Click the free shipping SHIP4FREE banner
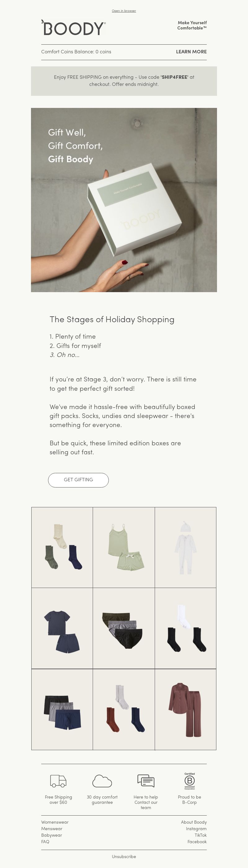The height and width of the screenshot is (868, 248). (124, 81)
